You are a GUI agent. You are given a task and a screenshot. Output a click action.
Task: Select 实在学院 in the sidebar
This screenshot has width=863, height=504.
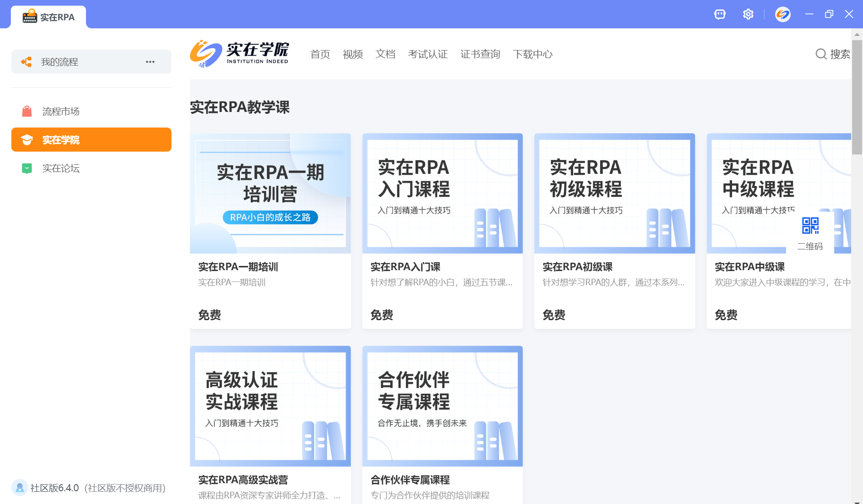(91, 140)
